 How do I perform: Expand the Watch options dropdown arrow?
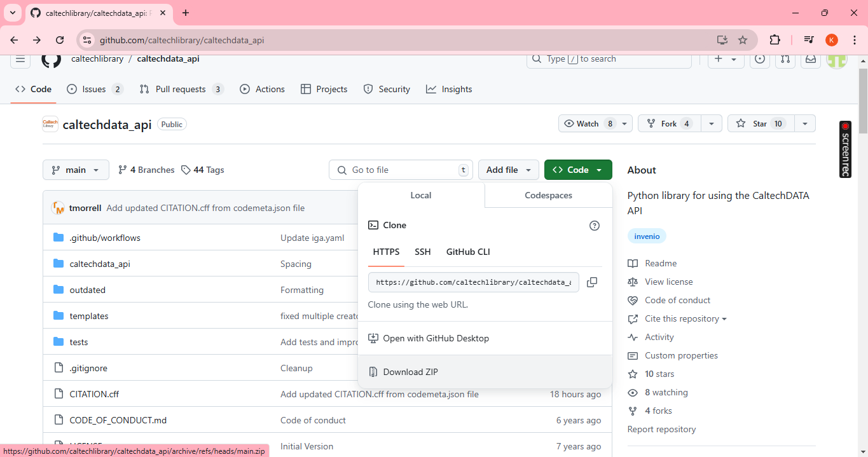point(626,124)
